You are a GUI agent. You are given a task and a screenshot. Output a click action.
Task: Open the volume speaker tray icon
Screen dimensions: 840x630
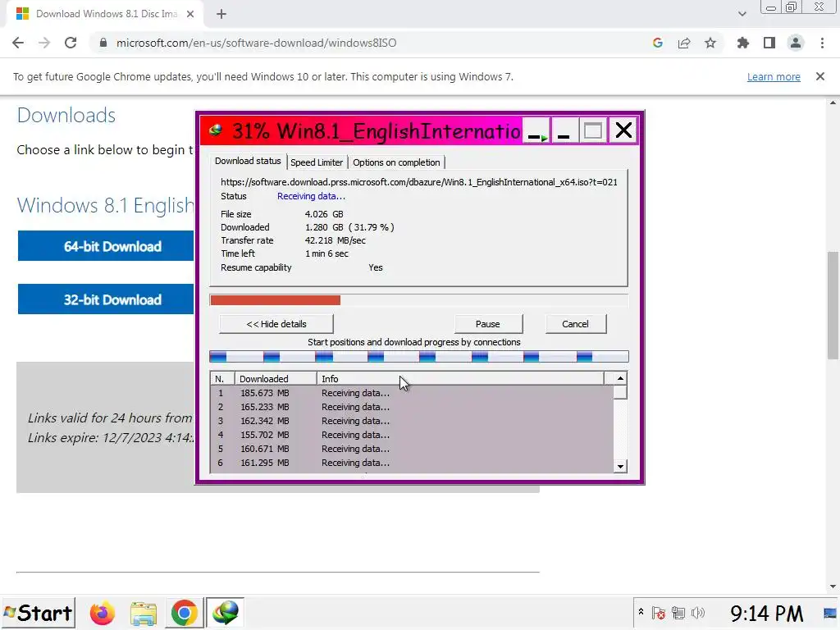(698, 613)
